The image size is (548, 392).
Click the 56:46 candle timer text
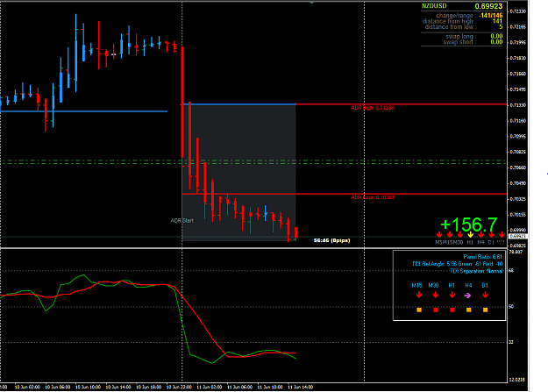point(331,240)
